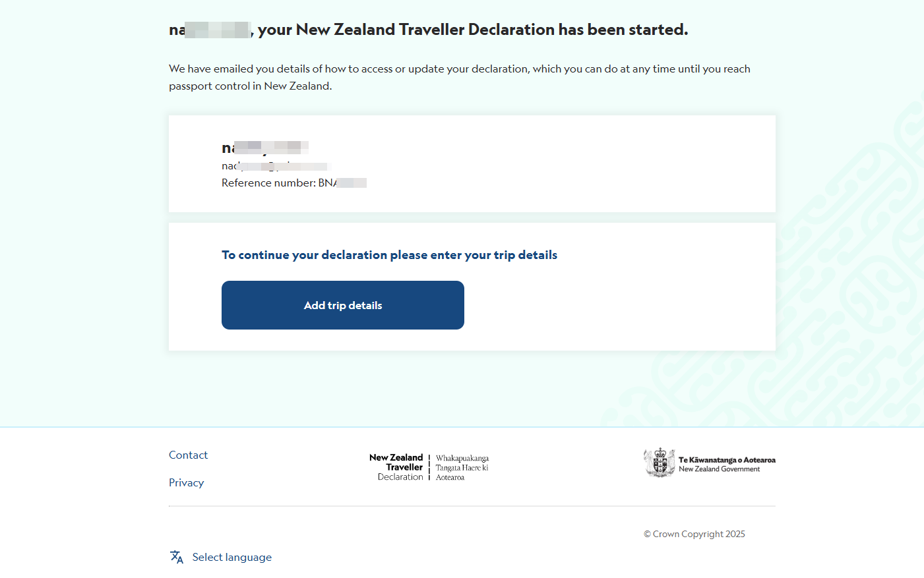
Task: Click the traveller summary card
Action: pos(472,163)
